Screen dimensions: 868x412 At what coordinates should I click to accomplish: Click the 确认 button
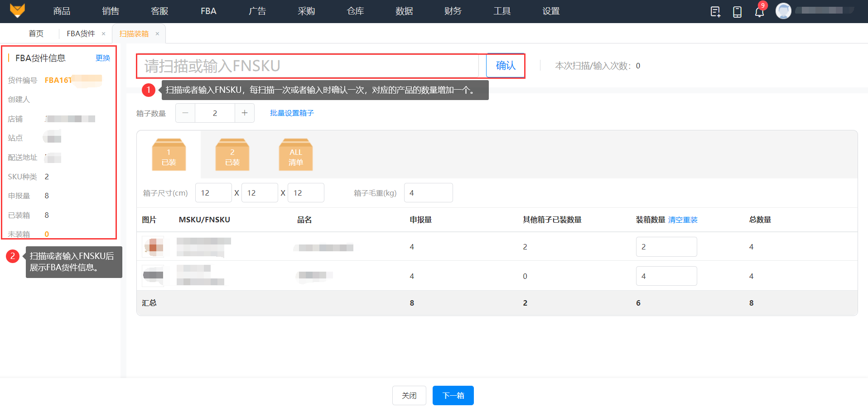(506, 66)
